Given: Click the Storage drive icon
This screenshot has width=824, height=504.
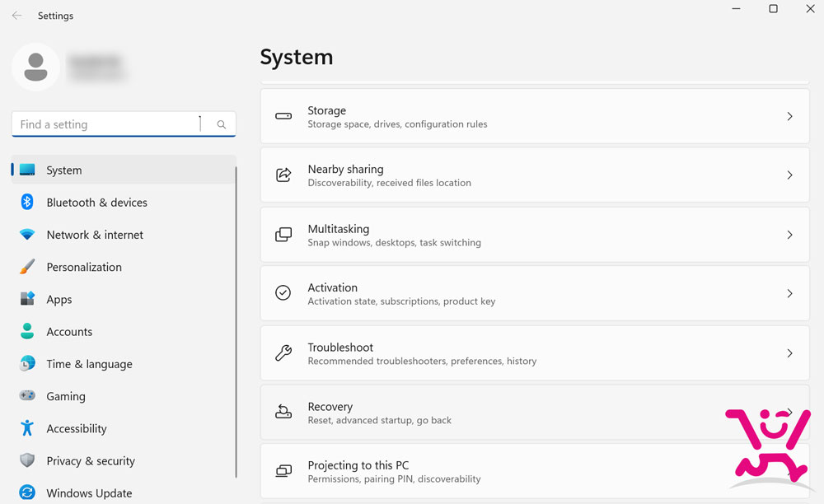Looking at the screenshot, I should click(x=283, y=116).
